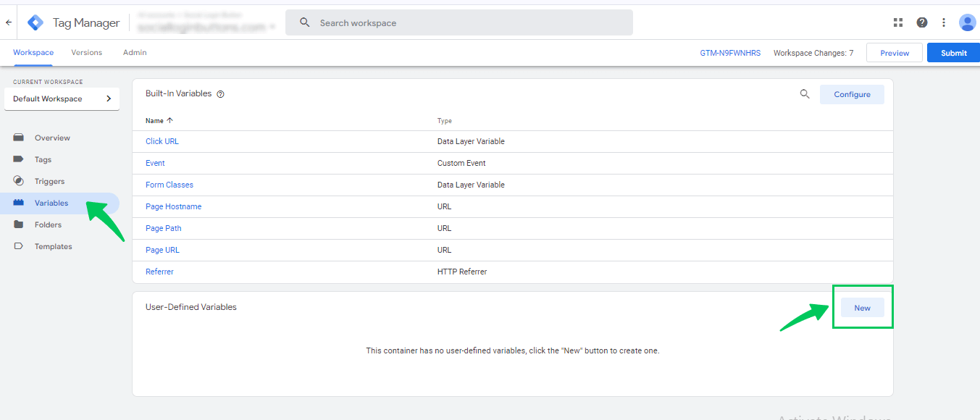Click the New user-defined variable button
The image size is (980, 420).
862,308
